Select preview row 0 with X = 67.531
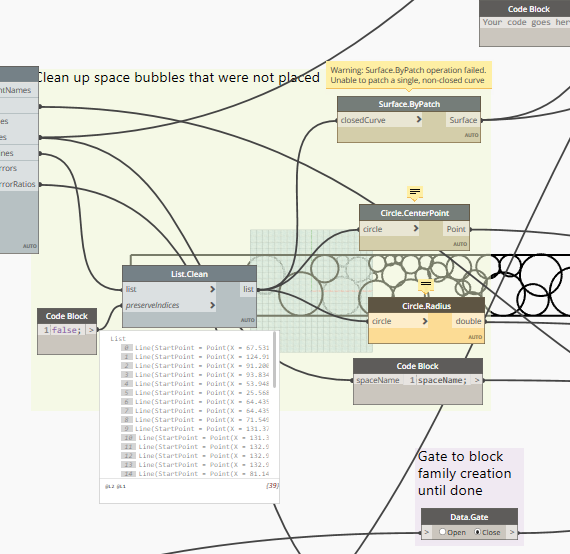This screenshot has width=570, height=554. 195,348
